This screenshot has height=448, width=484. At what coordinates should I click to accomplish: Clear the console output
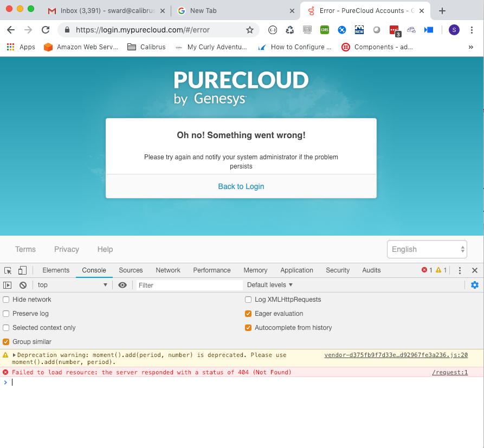(x=22, y=284)
